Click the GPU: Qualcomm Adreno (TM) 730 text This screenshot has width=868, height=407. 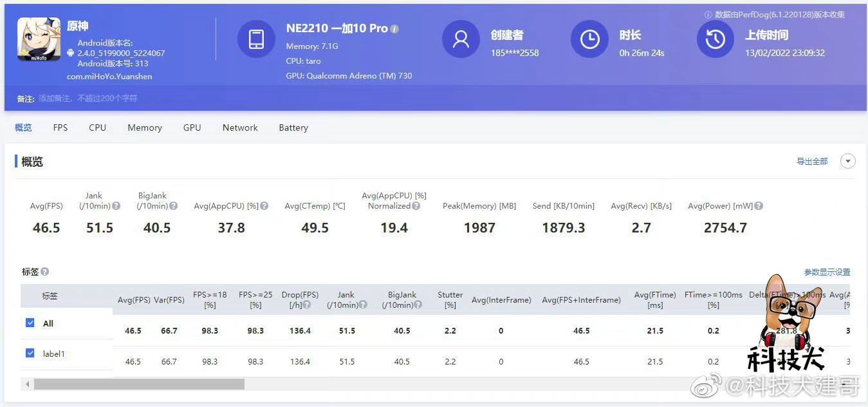point(349,76)
